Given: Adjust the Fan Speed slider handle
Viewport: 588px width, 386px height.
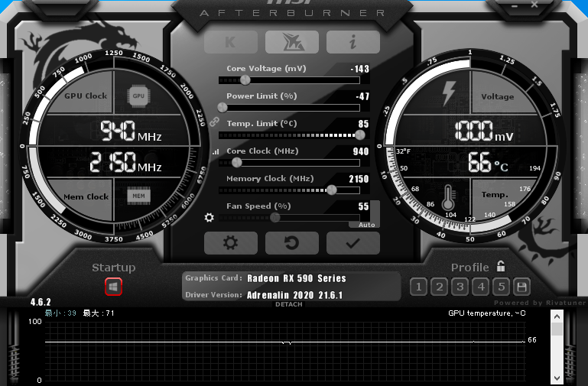Looking at the screenshot, I should [275, 217].
